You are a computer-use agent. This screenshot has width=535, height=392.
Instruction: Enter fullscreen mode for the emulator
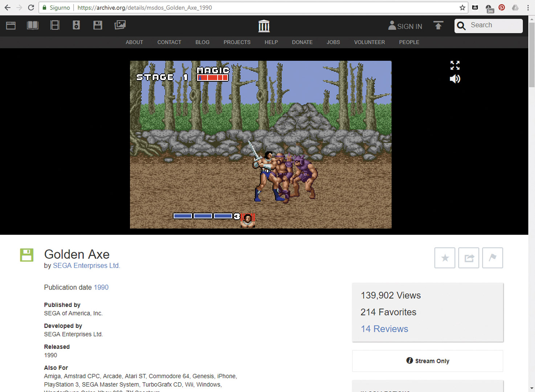(455, 65)
